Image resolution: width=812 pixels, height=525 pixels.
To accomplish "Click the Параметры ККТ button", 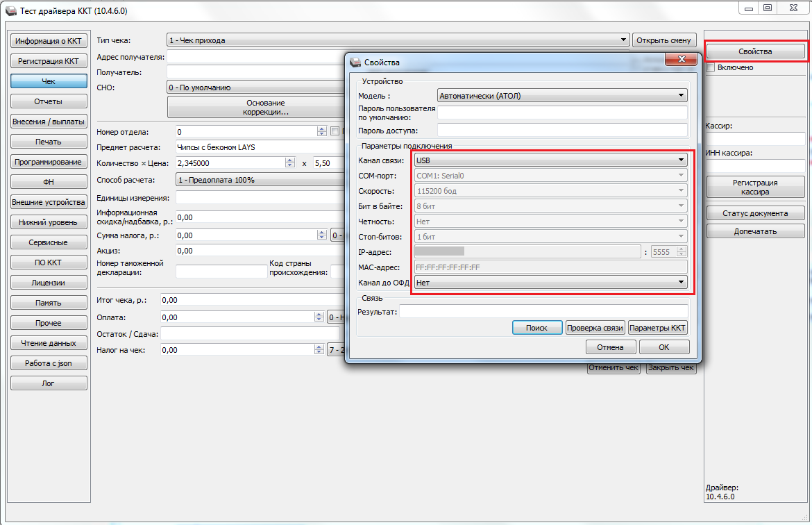I will pos(658,328).
